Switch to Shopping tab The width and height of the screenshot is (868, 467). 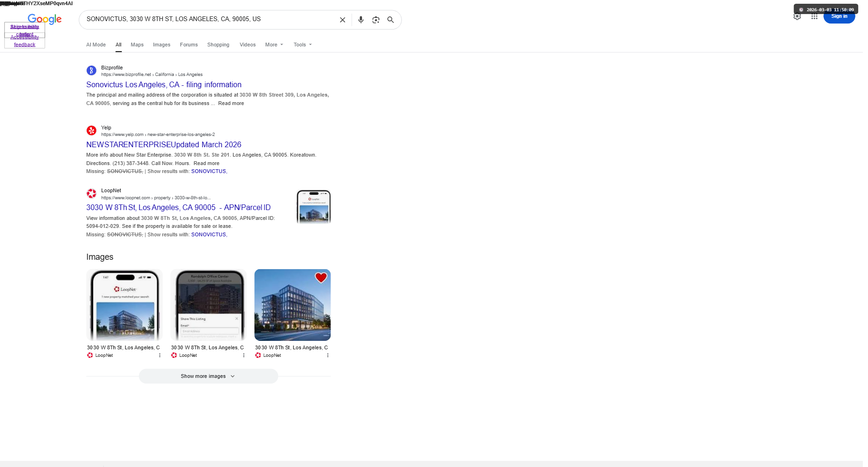(x=219, y=45)
